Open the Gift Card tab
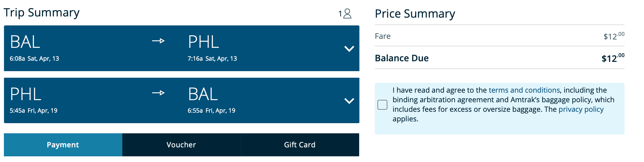The height and width of the screenshot is (162, 644). click(x=300, y=145)
